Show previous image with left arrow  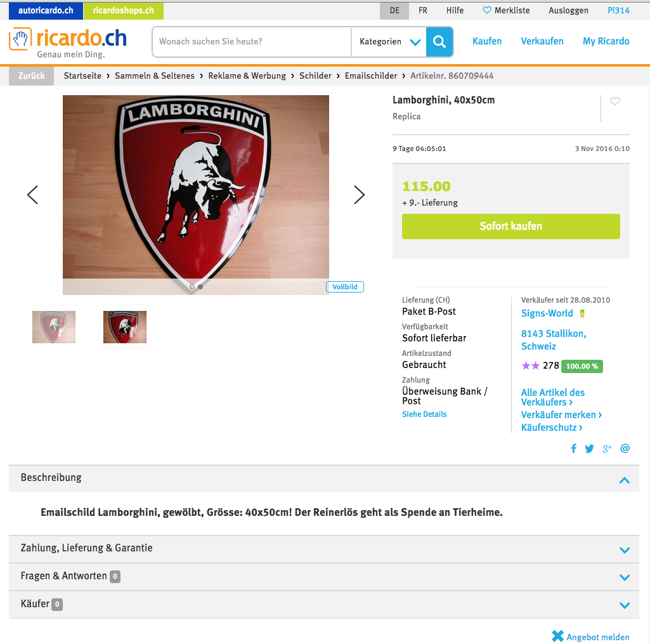point(32,195)
